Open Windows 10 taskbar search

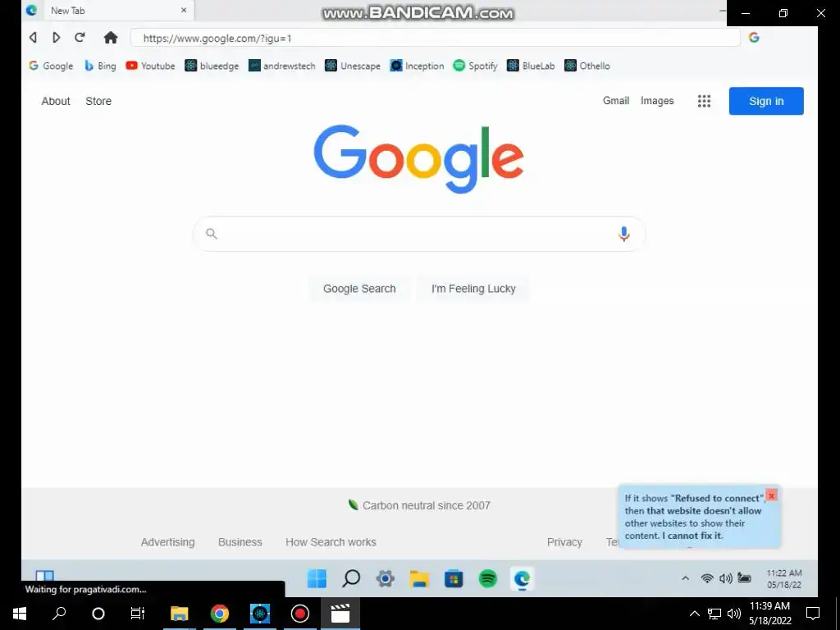click(59, 614)
